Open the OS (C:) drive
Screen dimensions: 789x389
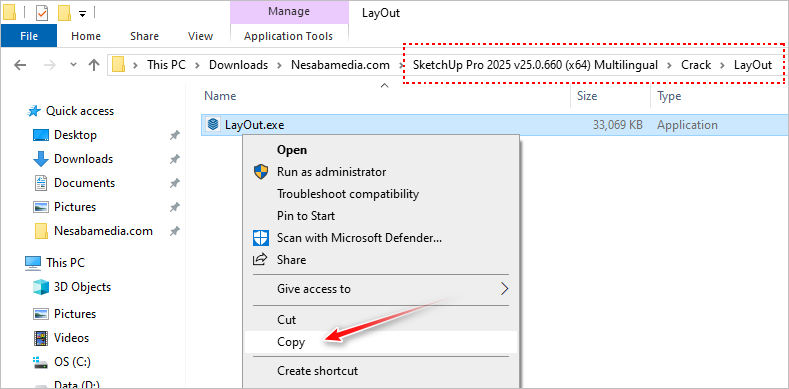click(x=72, y=362)
